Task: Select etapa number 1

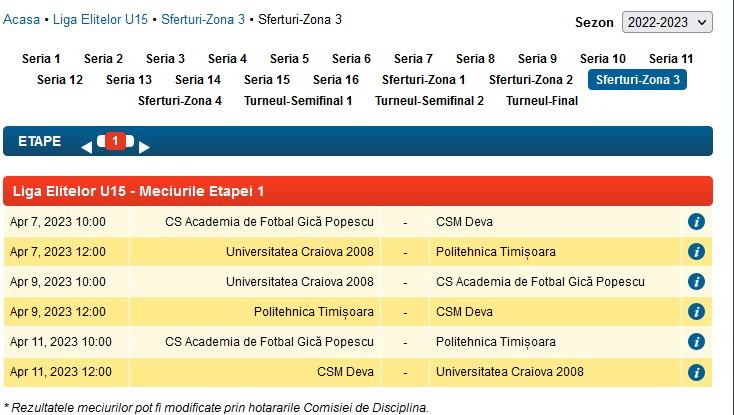Action: (115, 141)
